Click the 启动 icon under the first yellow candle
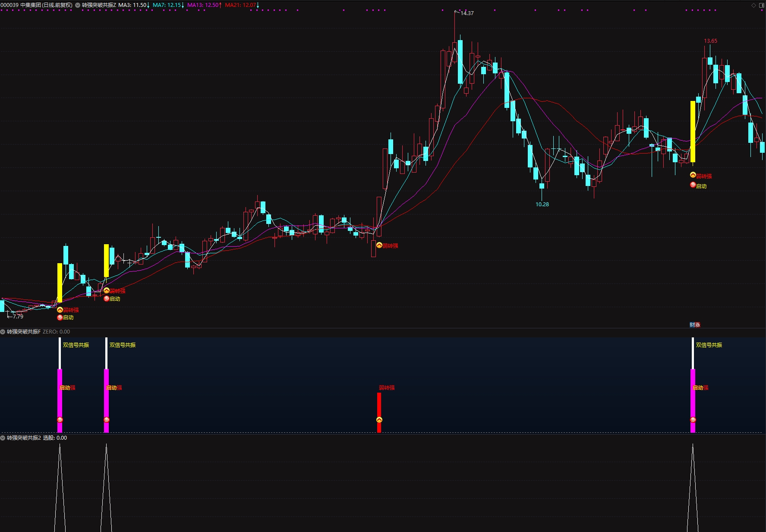The height and width of the screenshot is (532, 766). [x=60, y=318]
